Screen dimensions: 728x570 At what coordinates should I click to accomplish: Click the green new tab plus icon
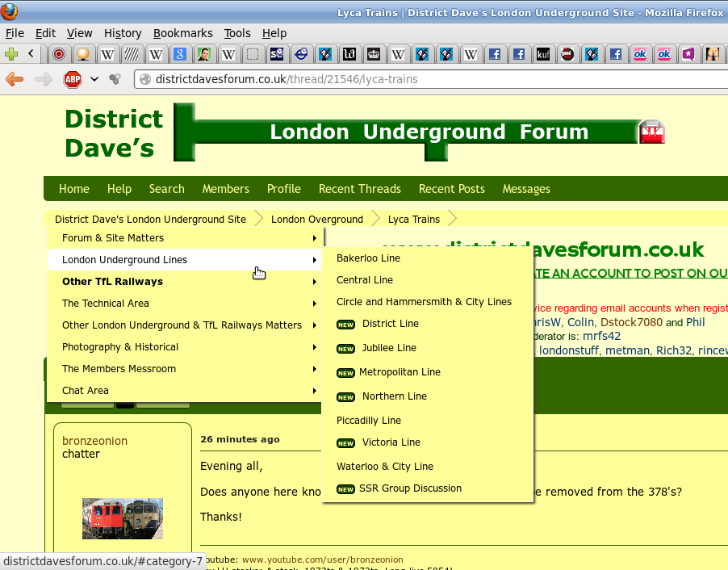point(11,55)
